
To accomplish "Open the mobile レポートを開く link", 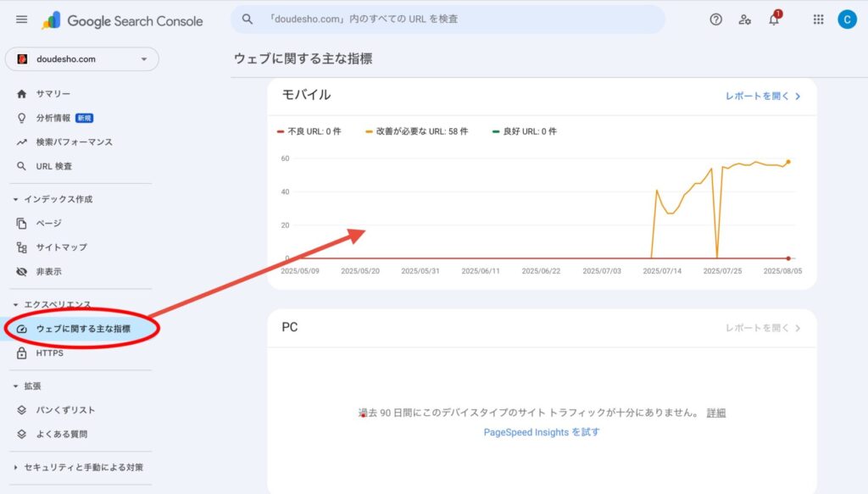I will 762,97.
